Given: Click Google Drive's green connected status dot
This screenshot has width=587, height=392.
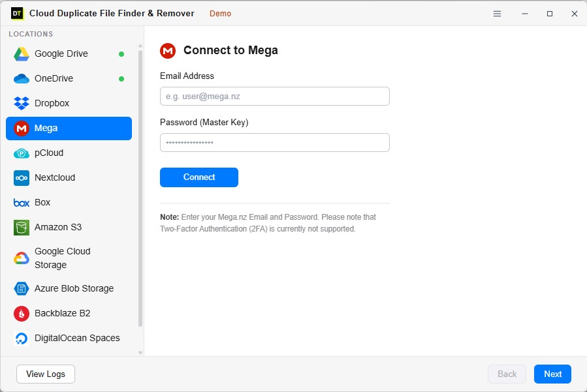Looking at the screenshot, I should (121, 54).
